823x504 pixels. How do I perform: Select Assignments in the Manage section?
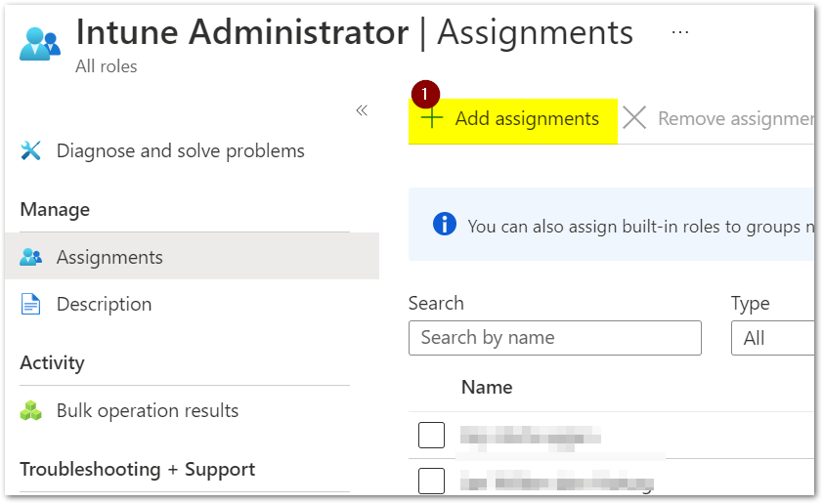(193, 256)
